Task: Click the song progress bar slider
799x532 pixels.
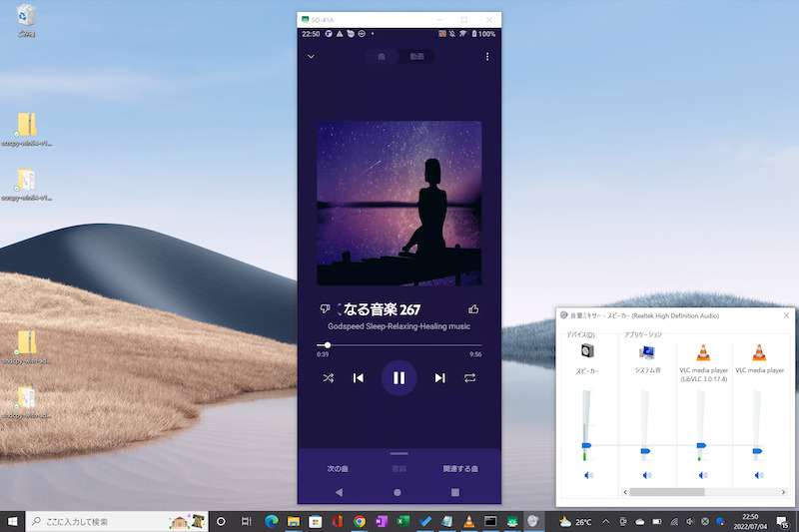Action: point(328,345)
